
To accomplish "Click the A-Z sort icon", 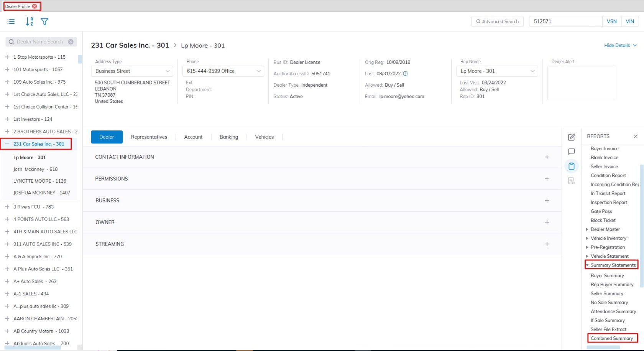I will (29, 21).
